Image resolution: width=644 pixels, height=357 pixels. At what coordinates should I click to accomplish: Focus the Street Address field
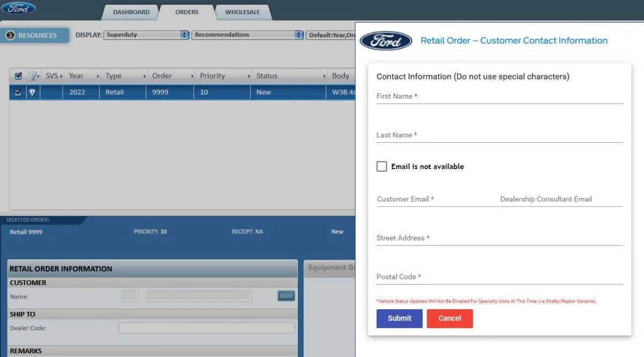click(x=500, y=238)
